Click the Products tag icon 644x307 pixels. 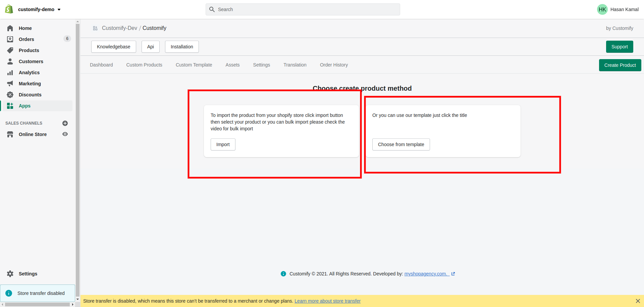(x=10, y=50)
